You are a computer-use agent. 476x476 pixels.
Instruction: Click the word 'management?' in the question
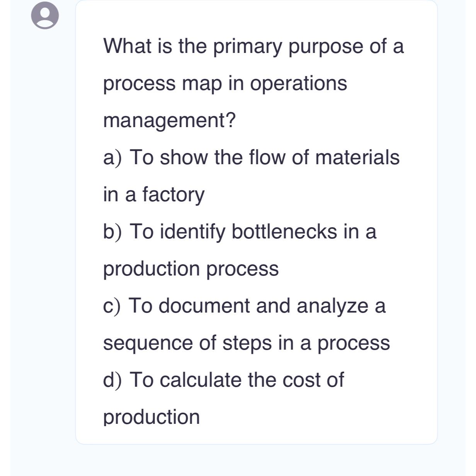coord(169,121)
